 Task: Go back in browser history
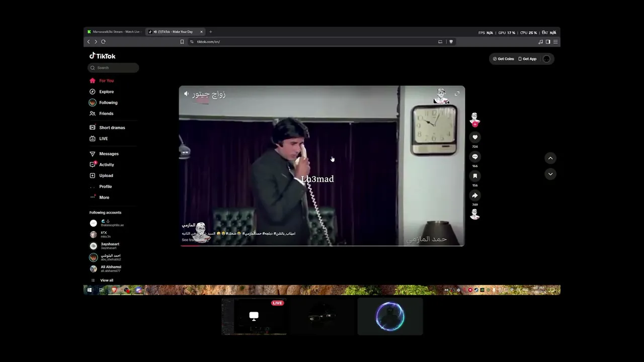point(89,42)
